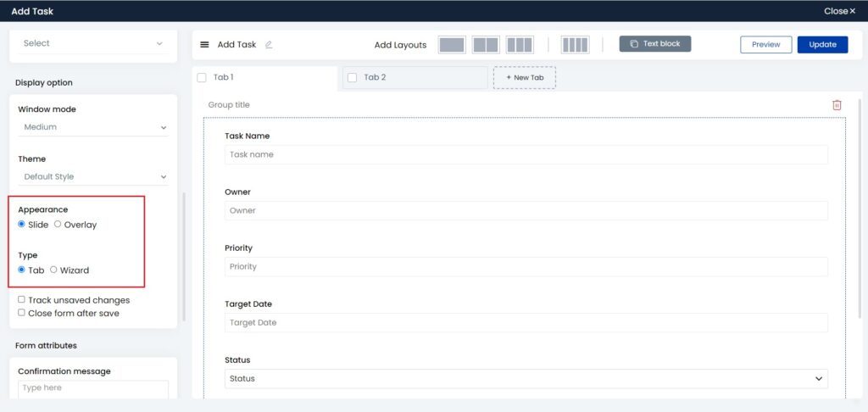Viewport: 868px width, 412px height.
Task: Close the Add Task window
Action: point(839,11)
